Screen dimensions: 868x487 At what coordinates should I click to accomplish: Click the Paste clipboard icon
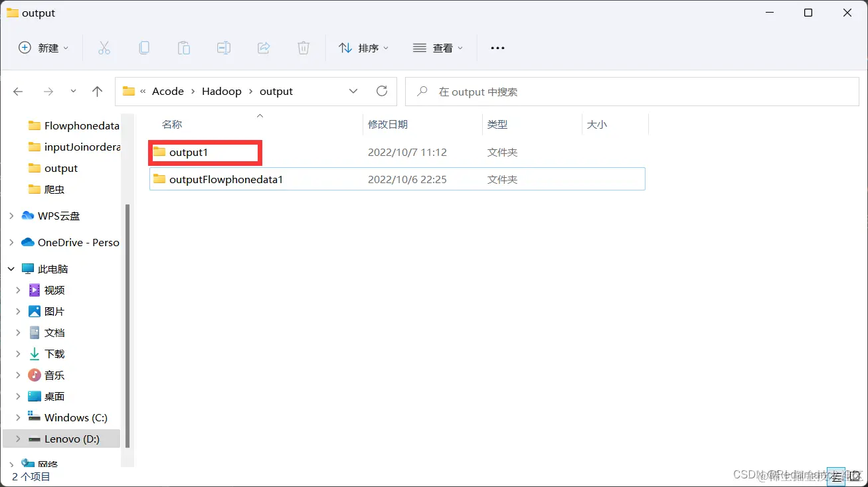[184, 48]
